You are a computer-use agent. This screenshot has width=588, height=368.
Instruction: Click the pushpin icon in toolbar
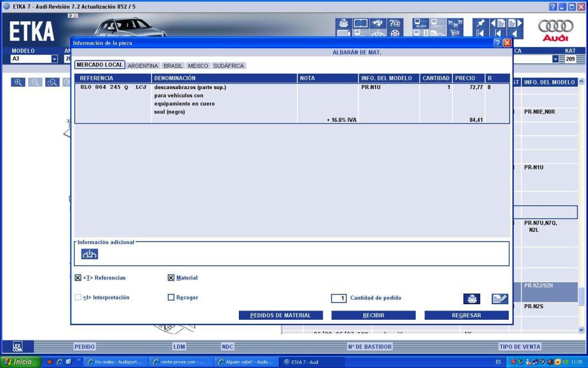point(481,23)
